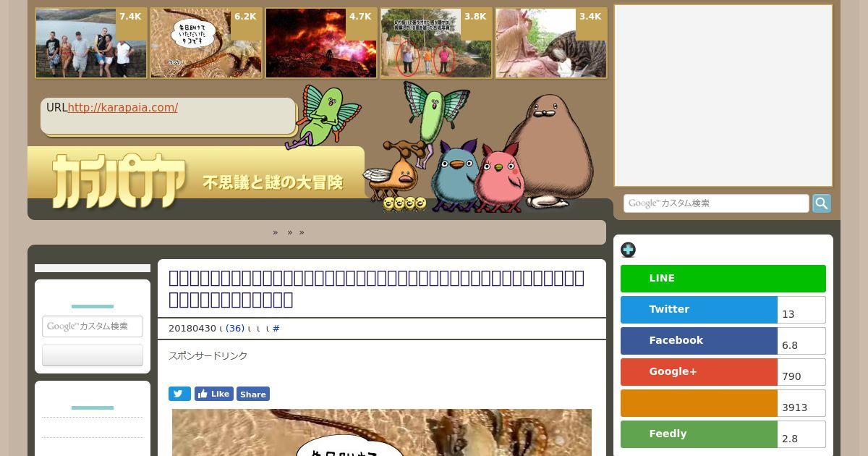Open the octopus article main image

coord(382,433)
